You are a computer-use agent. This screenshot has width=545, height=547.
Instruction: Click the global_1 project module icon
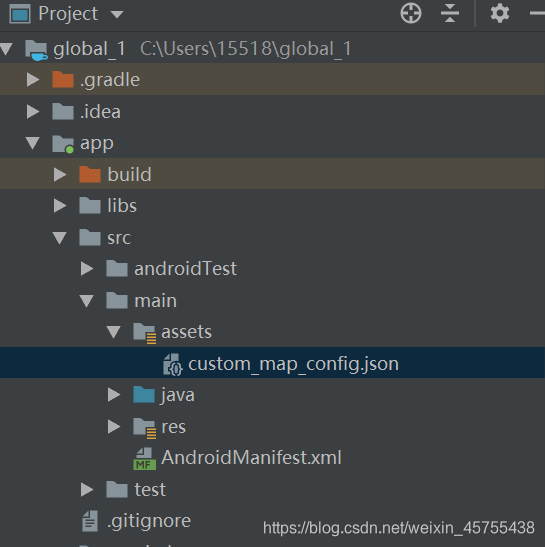(x=36, y=50)
